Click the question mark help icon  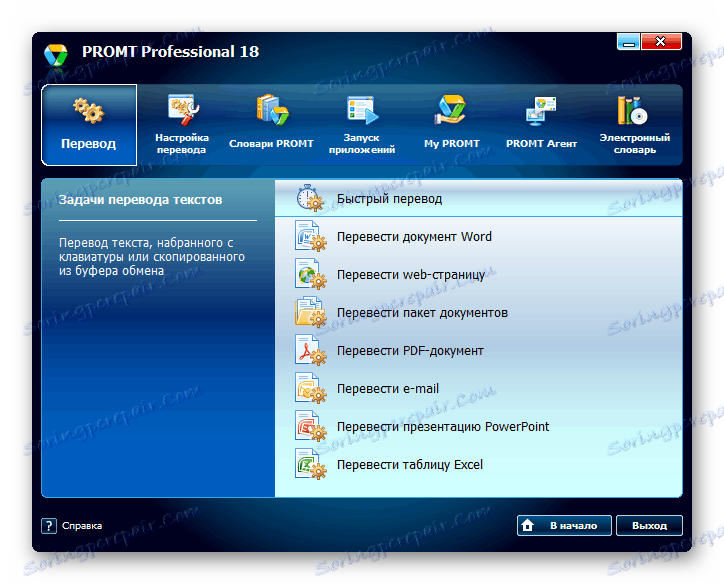tap(48, 525)
